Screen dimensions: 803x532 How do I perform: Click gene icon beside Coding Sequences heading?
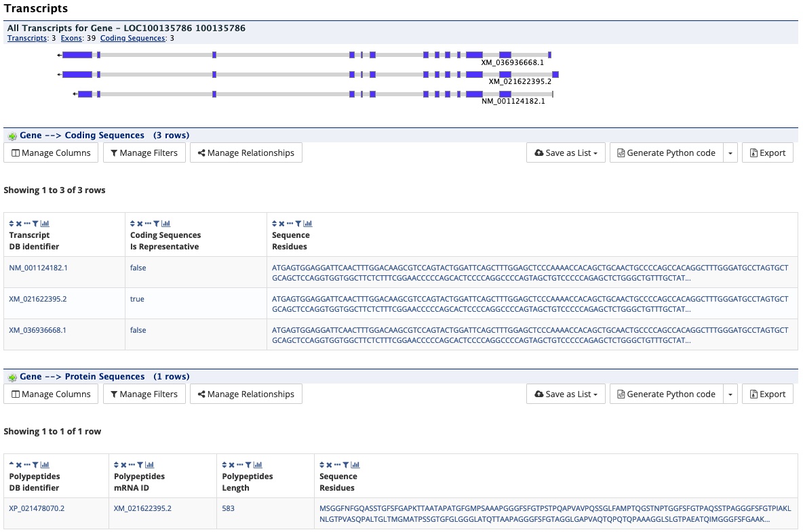12,136
